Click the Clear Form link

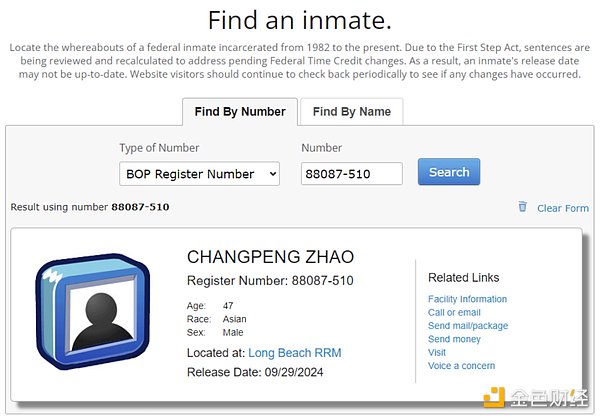(x=562, y=208)
